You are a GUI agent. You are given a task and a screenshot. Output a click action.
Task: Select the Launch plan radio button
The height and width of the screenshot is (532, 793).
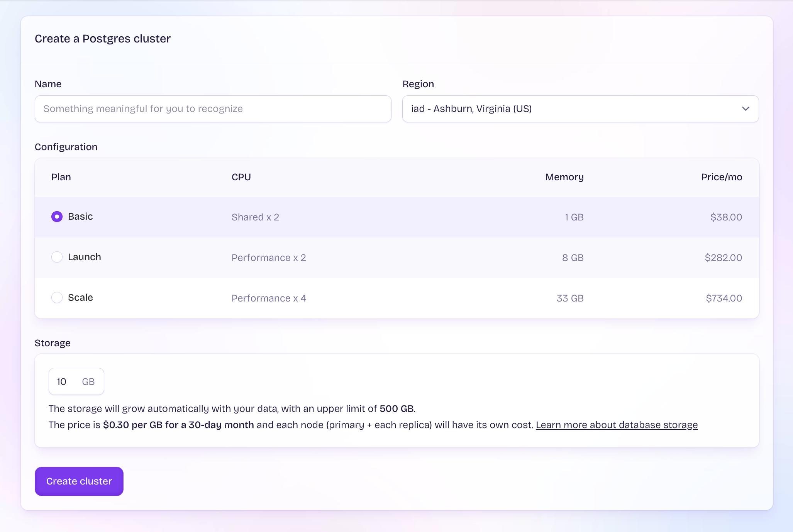tap(57, 257)
